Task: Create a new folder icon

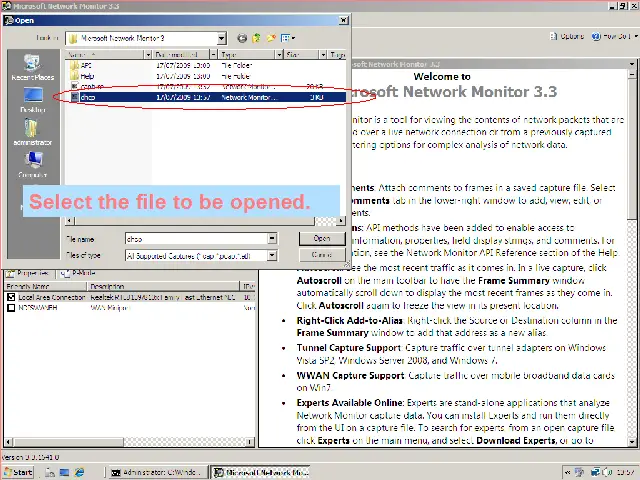Action: [271, 38]
